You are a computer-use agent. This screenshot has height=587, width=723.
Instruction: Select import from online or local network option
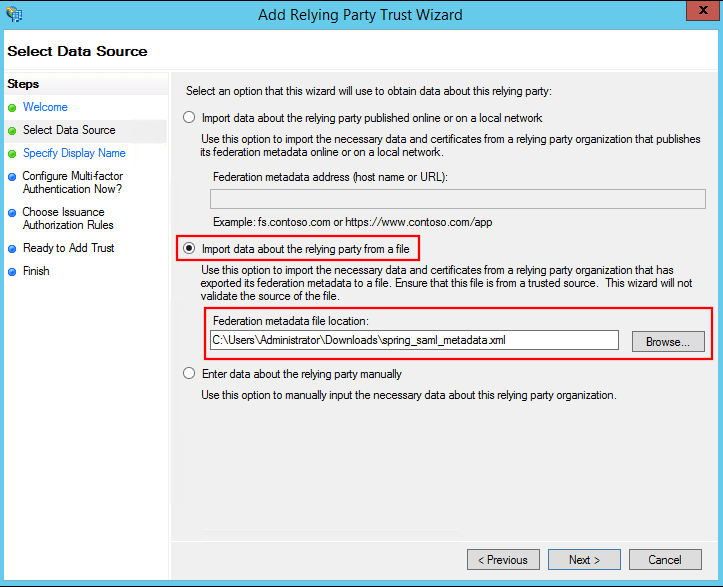click(x=189, y=118)
